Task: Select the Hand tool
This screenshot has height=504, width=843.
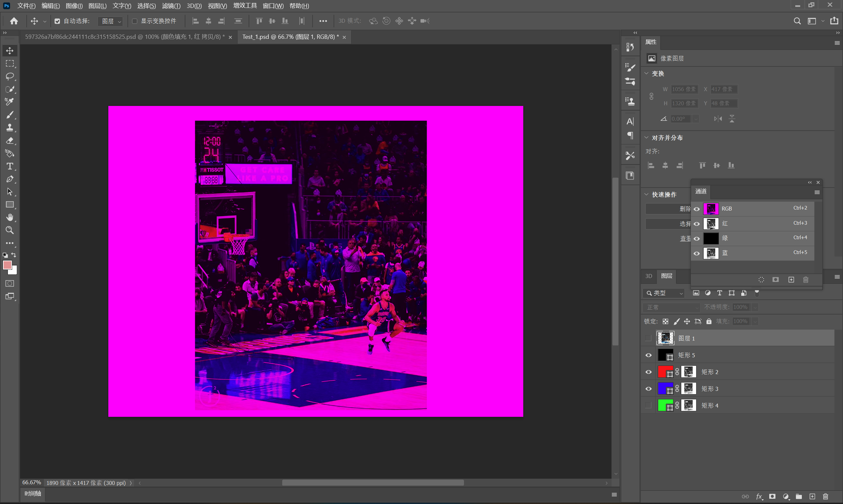Action: tap(10, 217)
